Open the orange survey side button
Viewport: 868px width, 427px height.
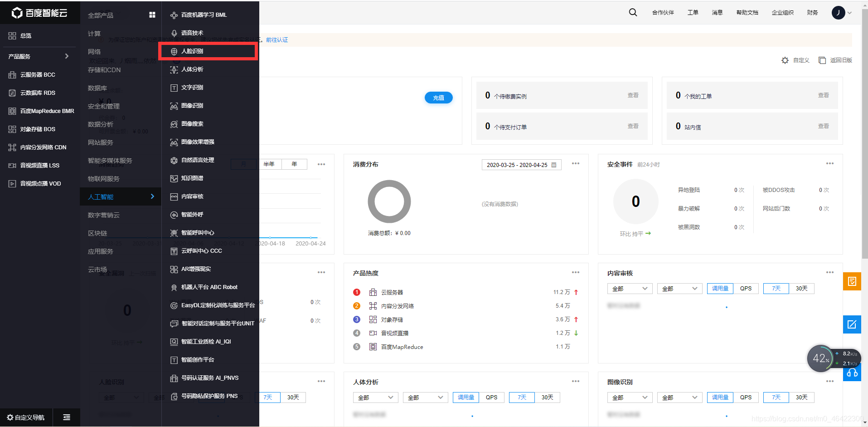[852, 281]
